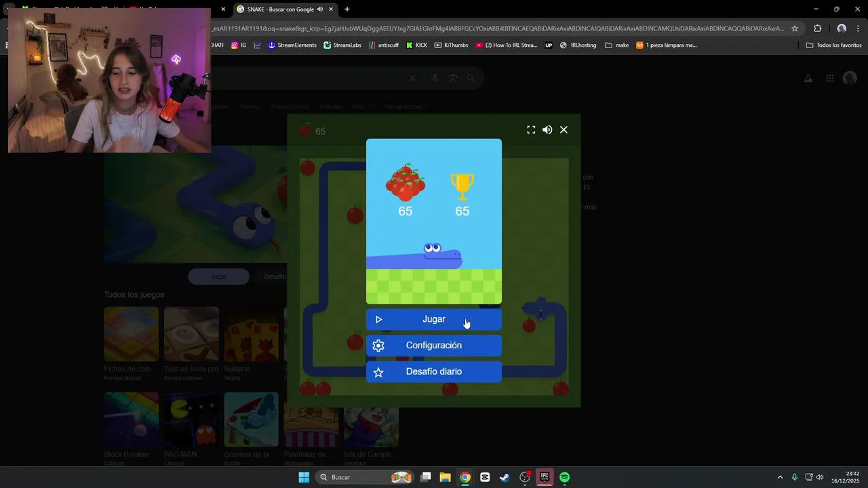Viewport: 868px width, 488px height.
Task: Open the graph-icon bookmark after IG
Action: [x=258, y=45]
